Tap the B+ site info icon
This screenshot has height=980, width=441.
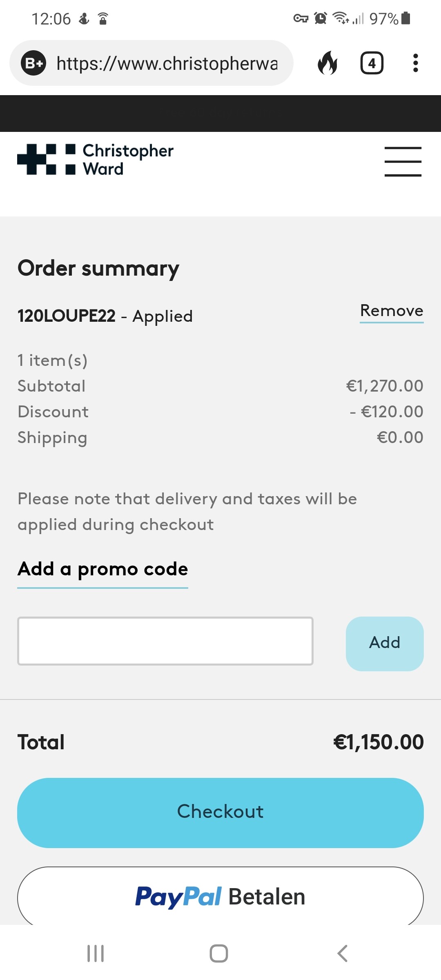(x=33, y=63)
